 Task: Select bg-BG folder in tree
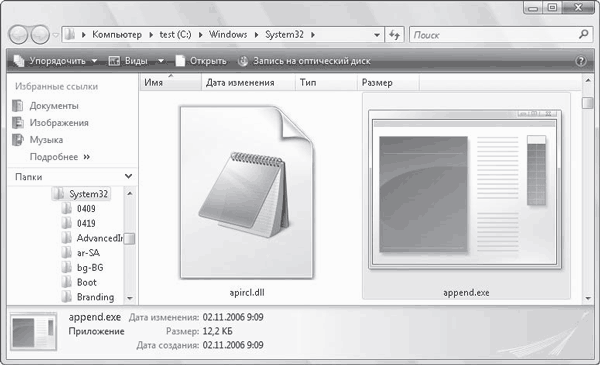(x=90, y=268)
